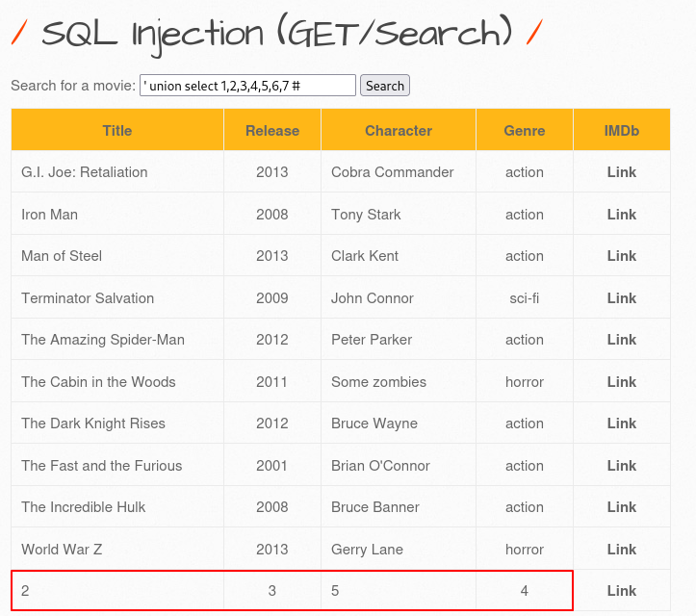Click the action genre for Iron Man
This screenshot has width=696, height=616.
pos(525,215)
